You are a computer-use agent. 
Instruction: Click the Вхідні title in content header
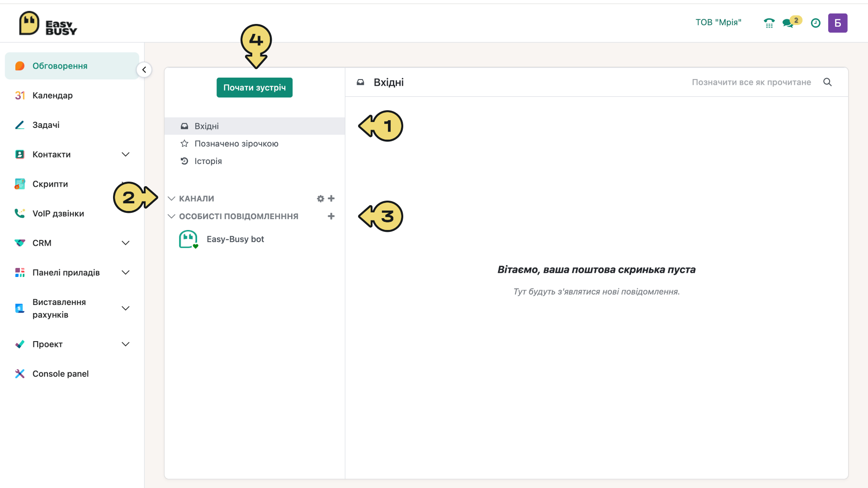pyautogui.click(x=389, y=82)
